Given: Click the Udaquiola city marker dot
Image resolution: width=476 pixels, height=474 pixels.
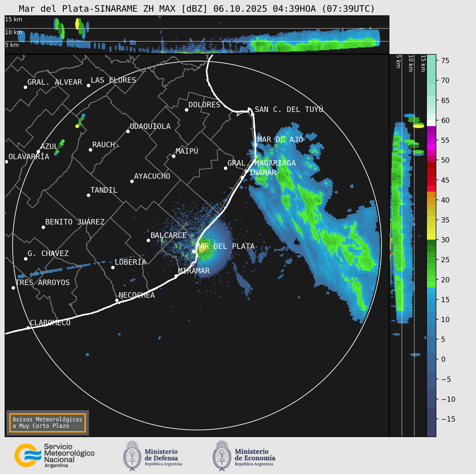Looking at the screenshot, I should [128, 131].
